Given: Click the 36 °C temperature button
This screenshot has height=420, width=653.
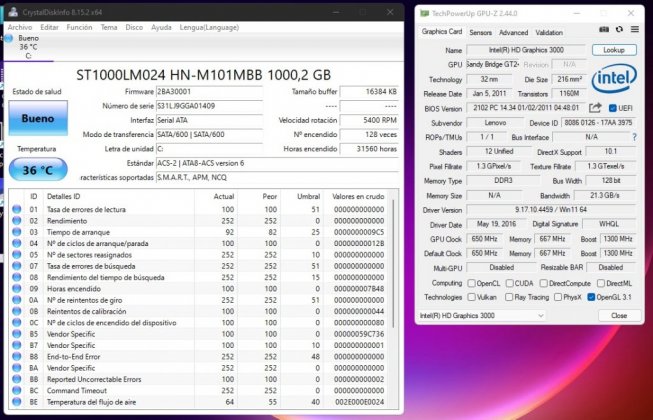Looking at the screenshot, I should point(38,170).
